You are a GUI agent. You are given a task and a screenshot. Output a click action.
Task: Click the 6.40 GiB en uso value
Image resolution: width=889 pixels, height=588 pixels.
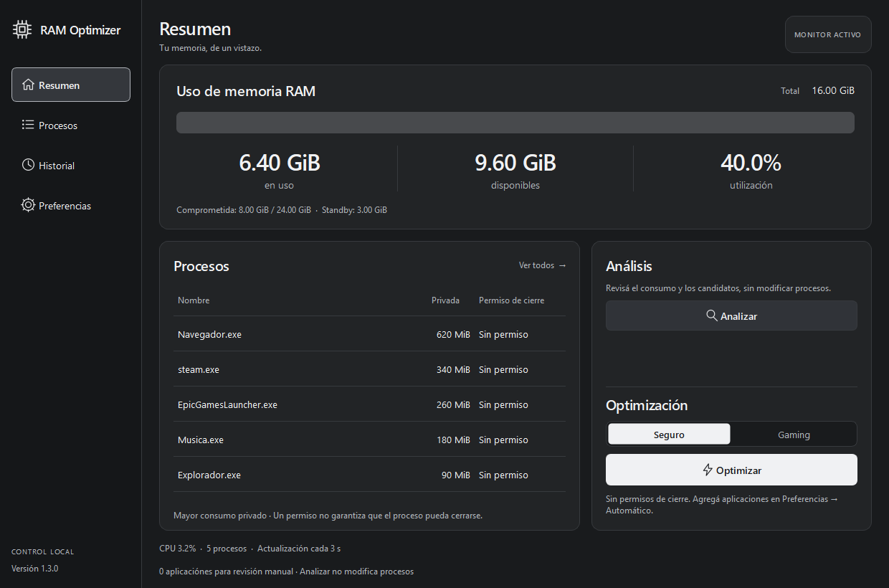280,163
